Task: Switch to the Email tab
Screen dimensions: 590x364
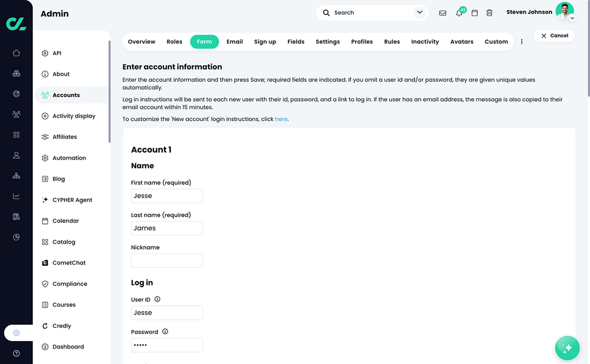Action: 235,42
